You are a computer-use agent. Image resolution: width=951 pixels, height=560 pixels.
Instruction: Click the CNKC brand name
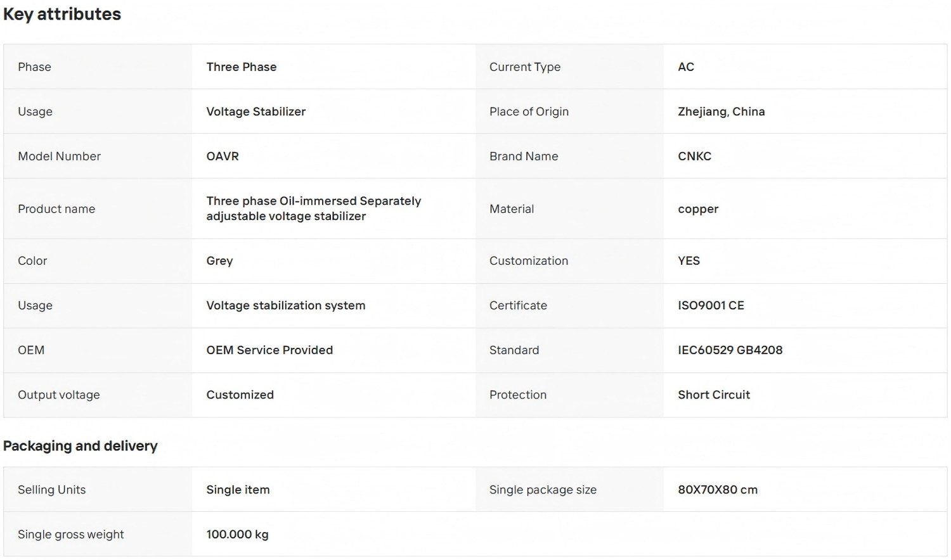tap(695, 156)
